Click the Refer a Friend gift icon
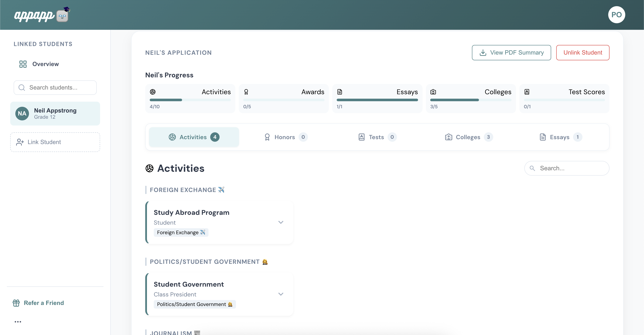 pyautogui.click(x=16, y=303)
